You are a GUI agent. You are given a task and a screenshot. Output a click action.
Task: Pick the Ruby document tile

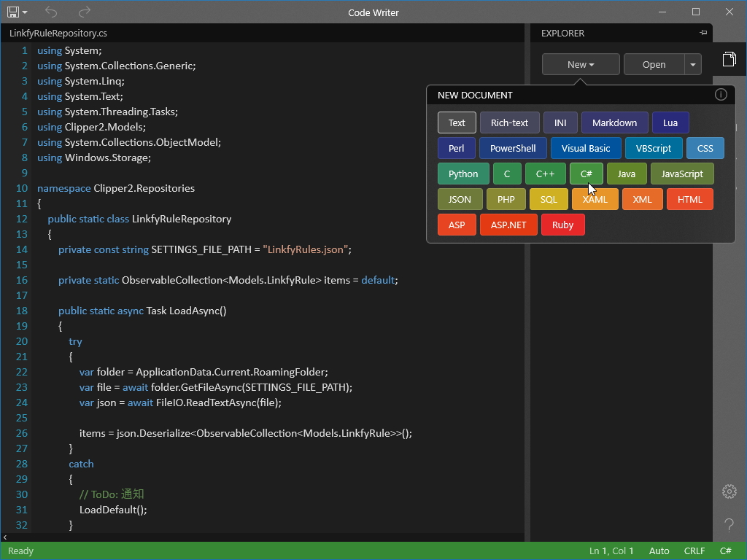pos(563,225)
